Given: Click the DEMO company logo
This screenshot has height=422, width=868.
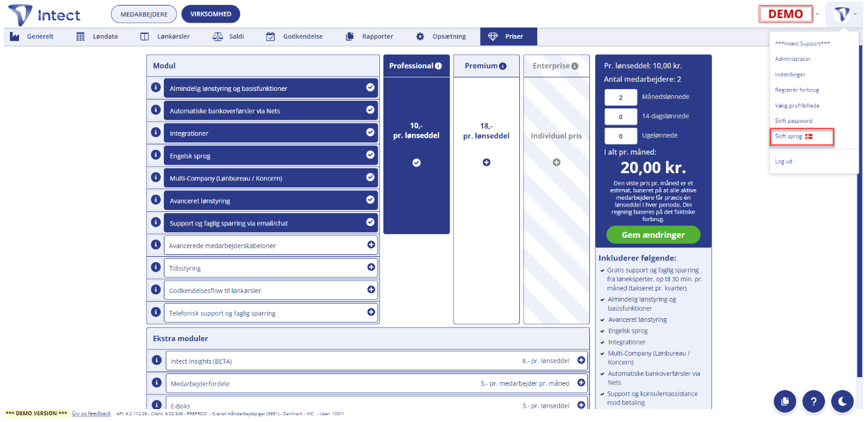Looking at the screenshot, I should tap(785, 14).
